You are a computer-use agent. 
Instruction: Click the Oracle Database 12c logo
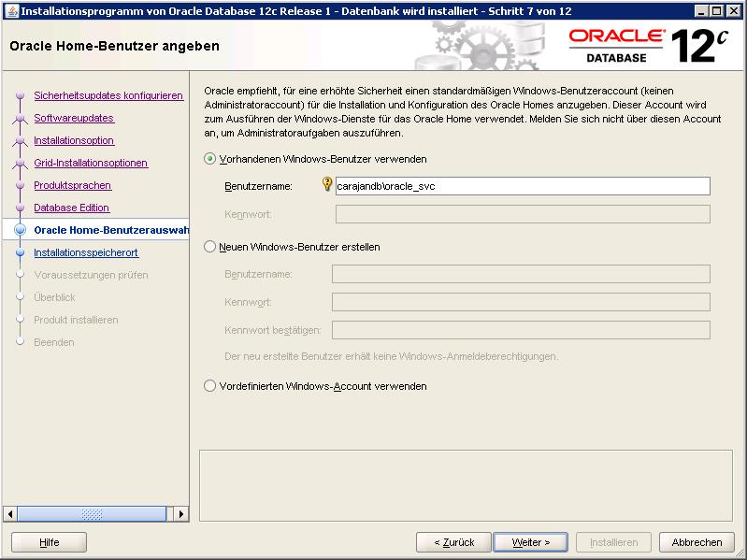pos(649,46)
